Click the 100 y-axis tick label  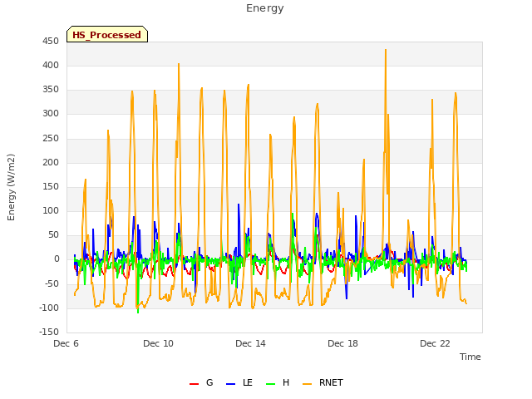pyautogui.click(x=51, y=210)
